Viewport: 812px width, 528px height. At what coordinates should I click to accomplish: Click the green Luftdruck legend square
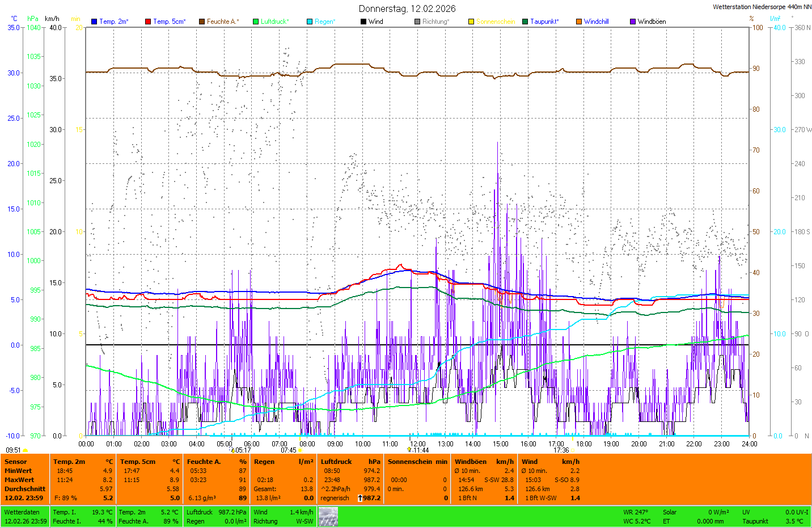pos(256,22)
